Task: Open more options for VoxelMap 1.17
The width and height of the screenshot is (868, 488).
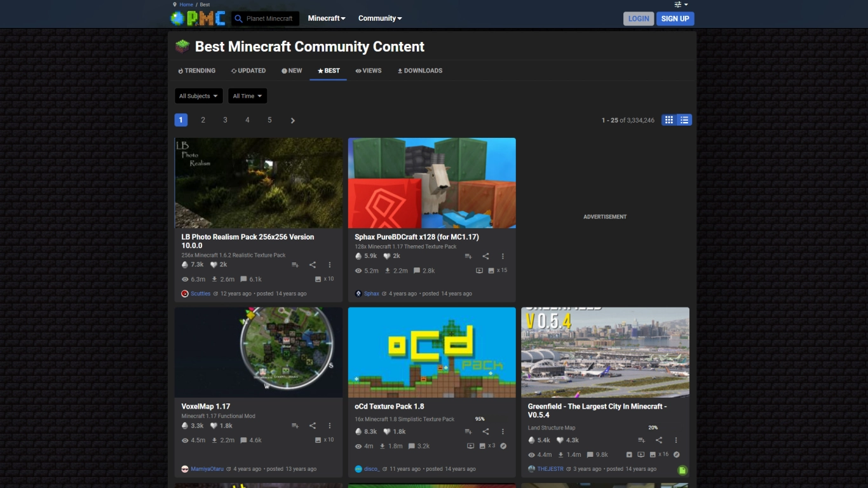Action: (x=330, y=426)
